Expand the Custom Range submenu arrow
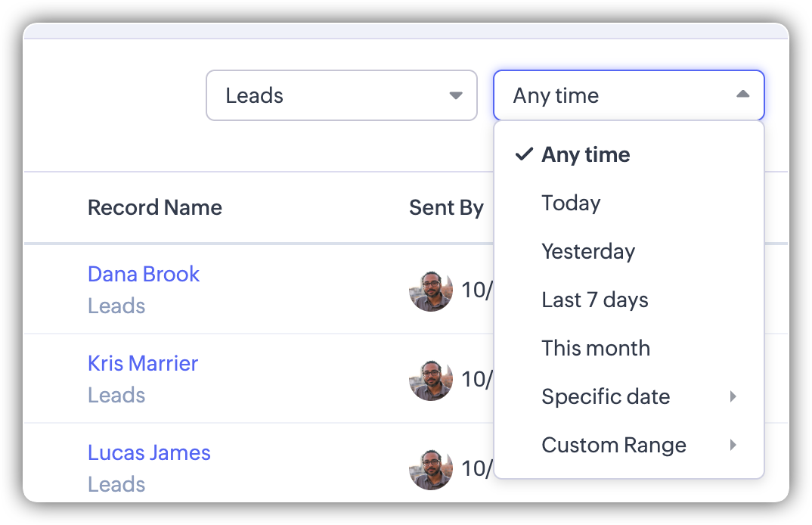 (733, 445)
